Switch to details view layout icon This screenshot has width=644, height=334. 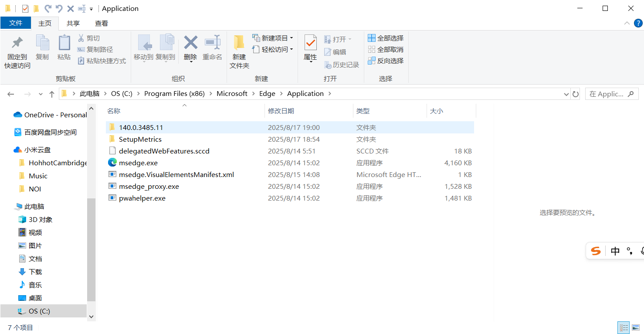tap(624, 327)
